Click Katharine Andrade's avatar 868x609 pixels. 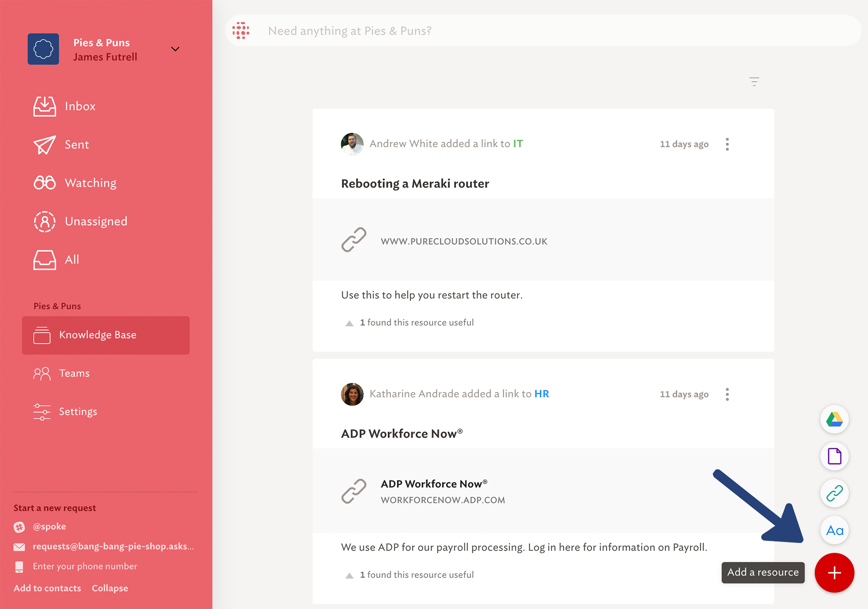tap(352, 394)
